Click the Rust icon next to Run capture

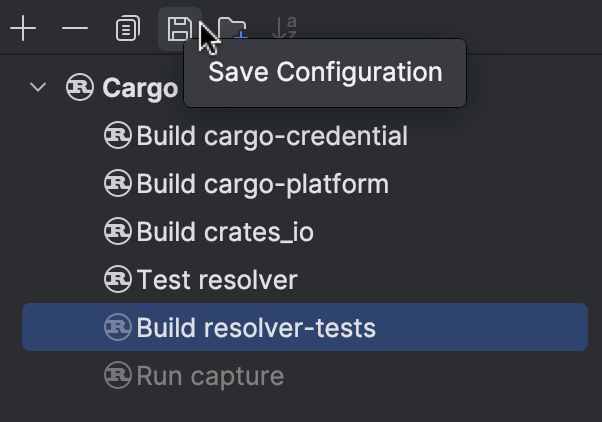118,376
